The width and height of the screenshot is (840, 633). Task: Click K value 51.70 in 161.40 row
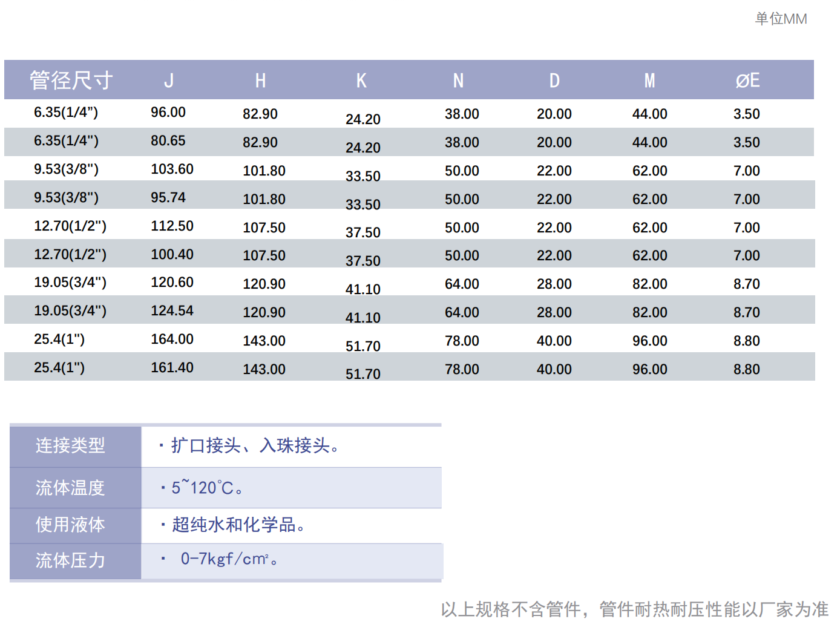click(363, 374)
